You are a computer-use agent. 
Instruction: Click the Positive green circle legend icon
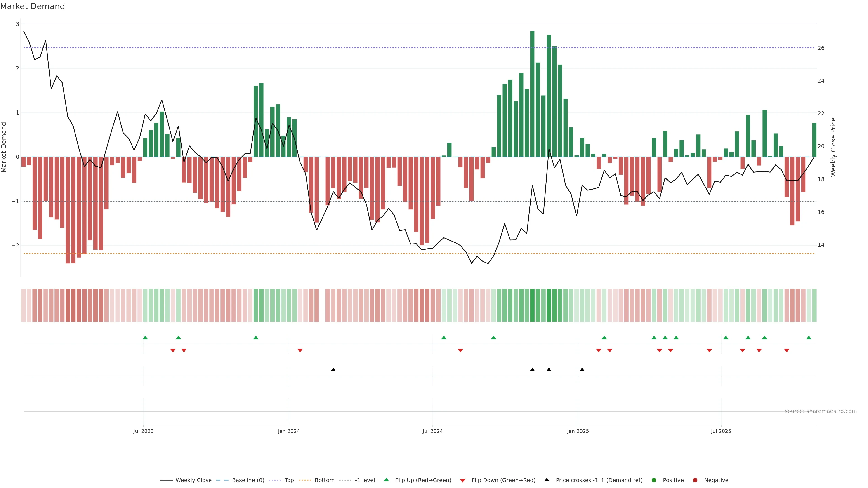point(654,480)
